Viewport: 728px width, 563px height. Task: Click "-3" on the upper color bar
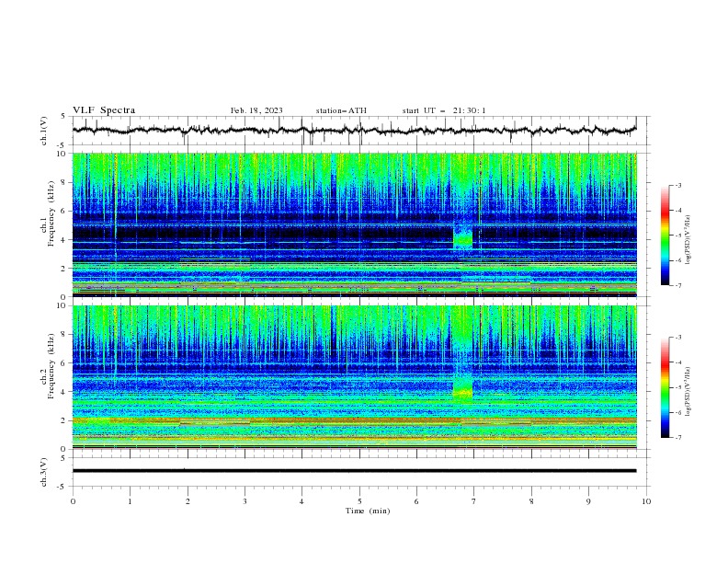tap(677, 185)
